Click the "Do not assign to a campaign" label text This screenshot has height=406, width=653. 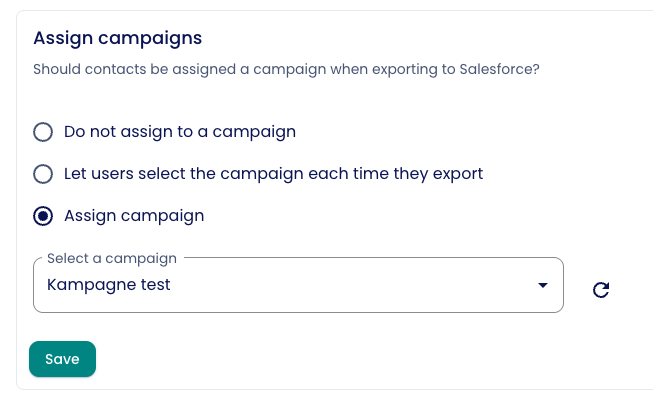(180, 132)
